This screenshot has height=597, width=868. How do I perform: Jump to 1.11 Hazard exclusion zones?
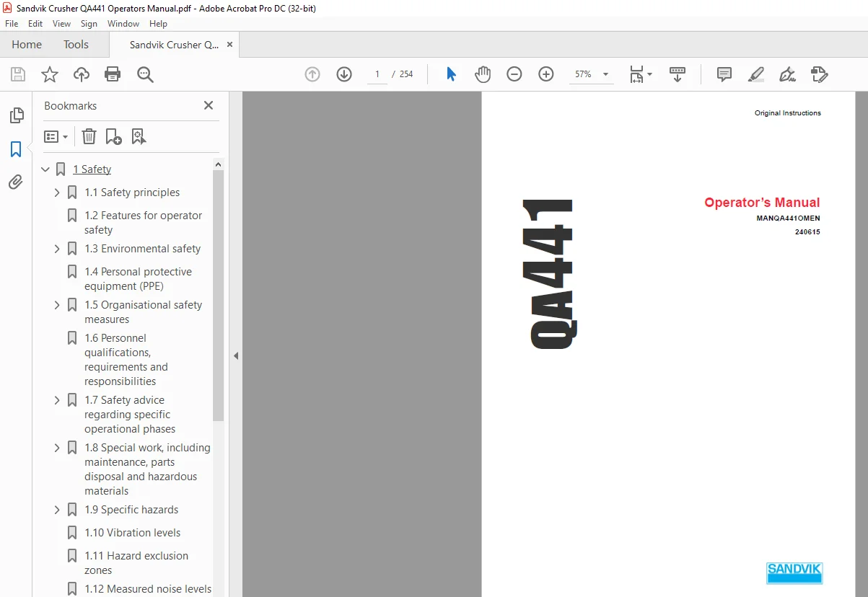click(x=136, y=563)
